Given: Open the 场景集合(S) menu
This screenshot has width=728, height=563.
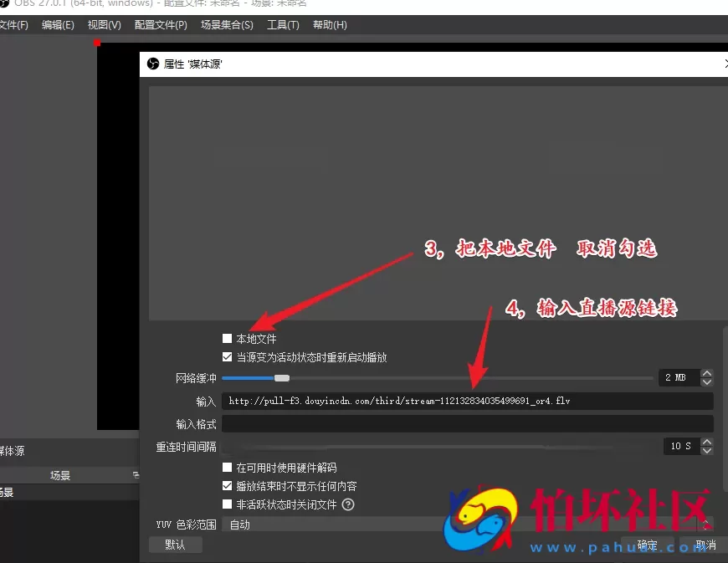Looking at the screenshot, I should point(227,25).
